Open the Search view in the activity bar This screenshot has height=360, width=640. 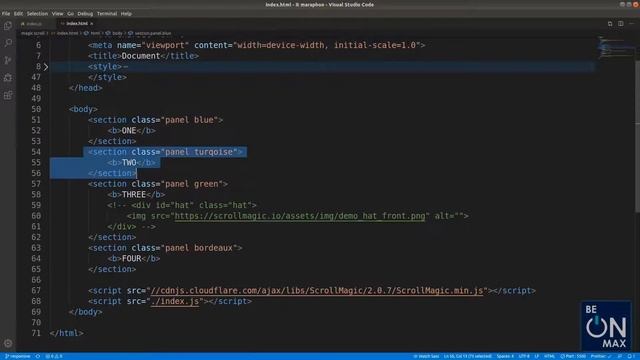click(x=8, y=43)
